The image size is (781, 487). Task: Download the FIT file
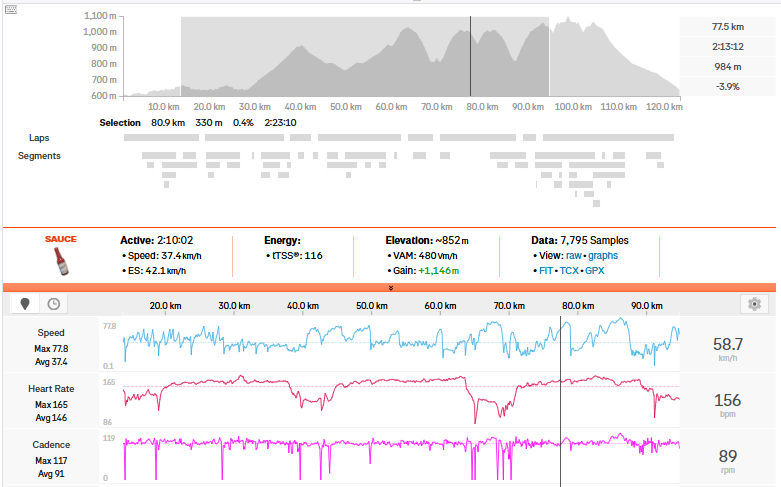point(546,270)
